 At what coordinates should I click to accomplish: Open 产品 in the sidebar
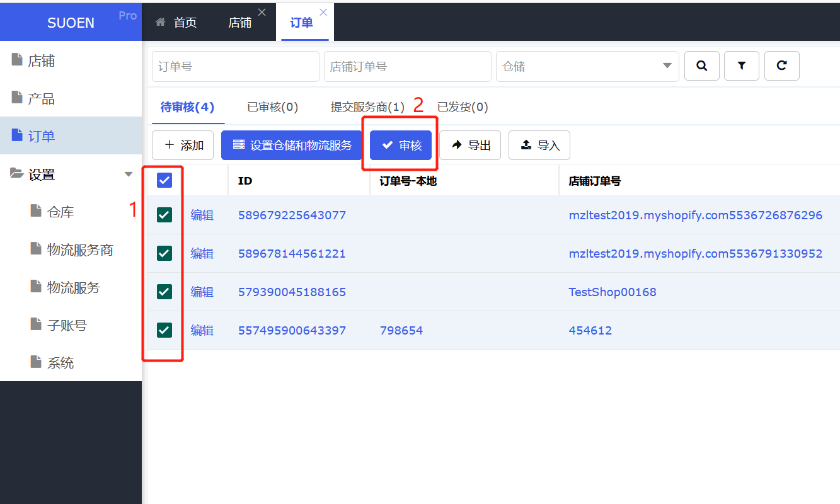[x=41, y=98]
